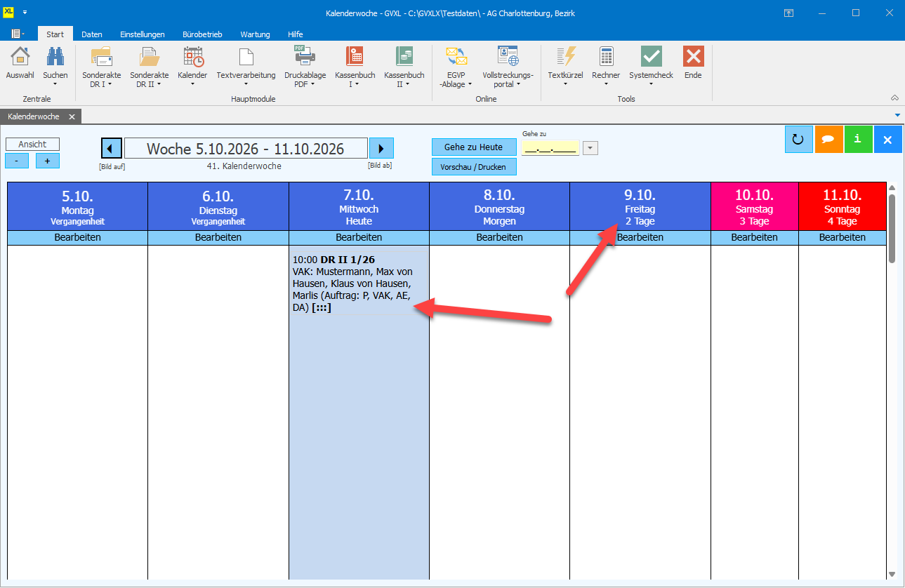905x588 pixels.
Task: Open the Einstellungen ribbon tab
Action: pyautogui.click(x=143, y=34)
